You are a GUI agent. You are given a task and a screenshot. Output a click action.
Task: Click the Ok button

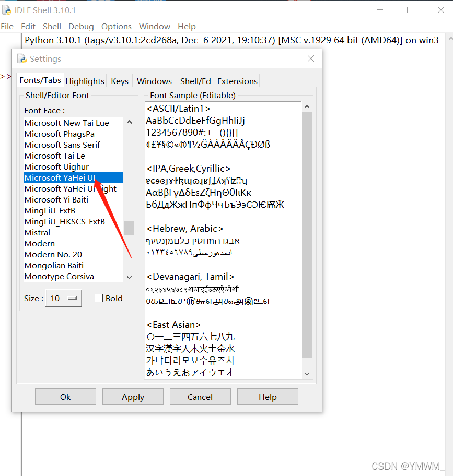point(65,397)
